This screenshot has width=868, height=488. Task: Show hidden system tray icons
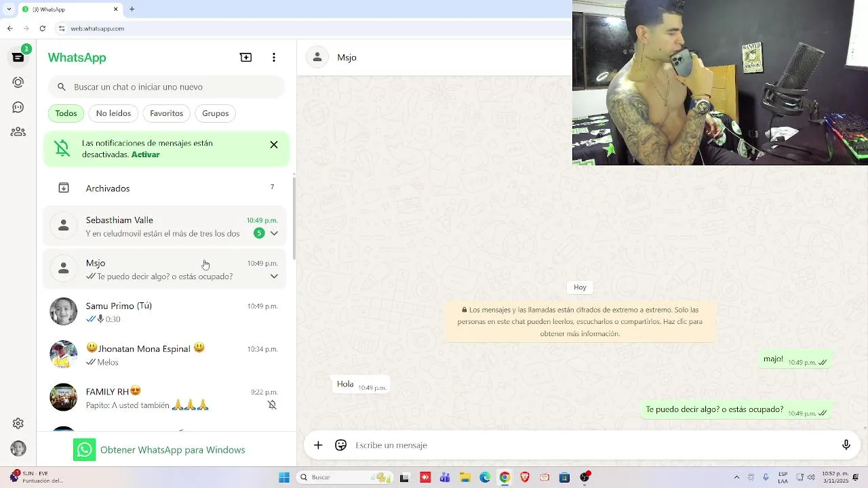(x=737, y=478)
